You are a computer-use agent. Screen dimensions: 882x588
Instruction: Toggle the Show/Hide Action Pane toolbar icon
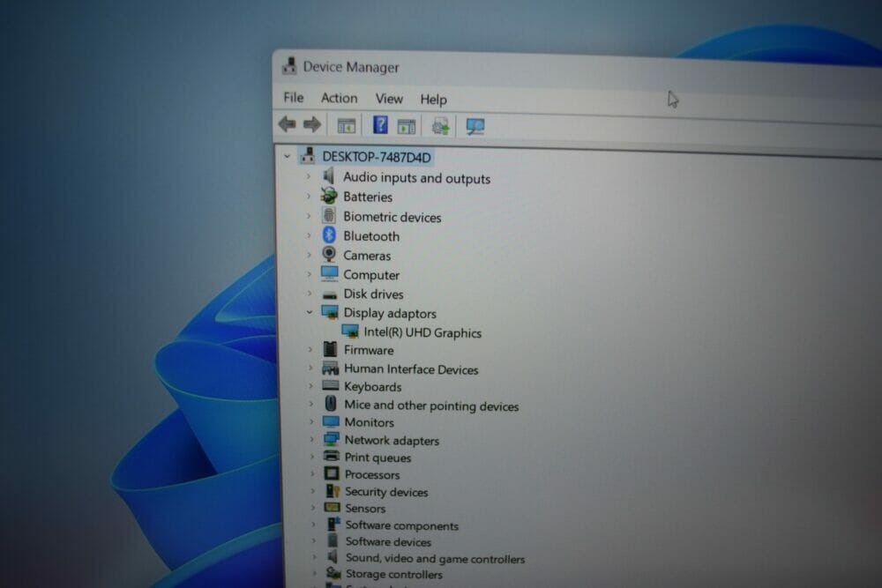pyautogui.click(x=406, y=126)
